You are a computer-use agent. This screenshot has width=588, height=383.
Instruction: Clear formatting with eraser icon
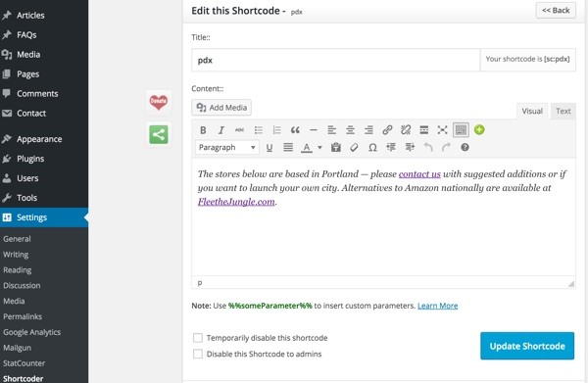point(354,147)
